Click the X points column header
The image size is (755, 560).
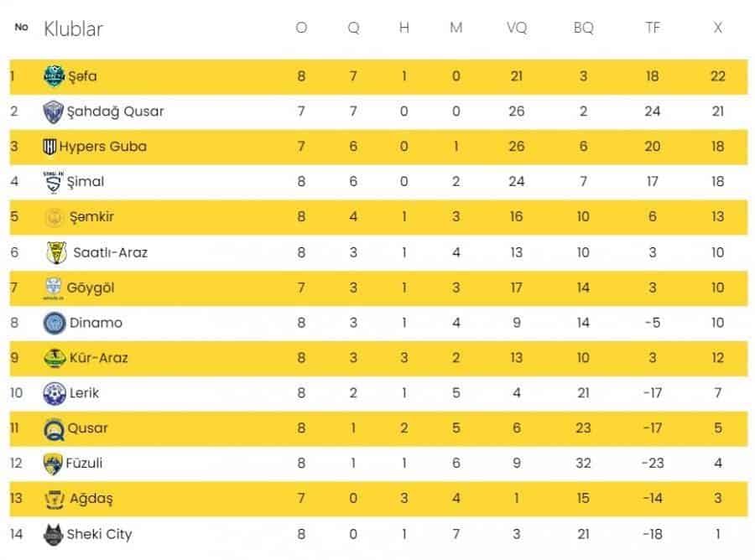[718, 28]
